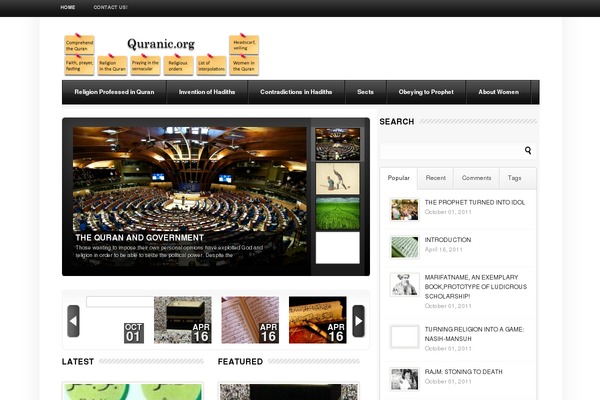Open Kaaba carousel item dated Apr 16

coord(183,320)
